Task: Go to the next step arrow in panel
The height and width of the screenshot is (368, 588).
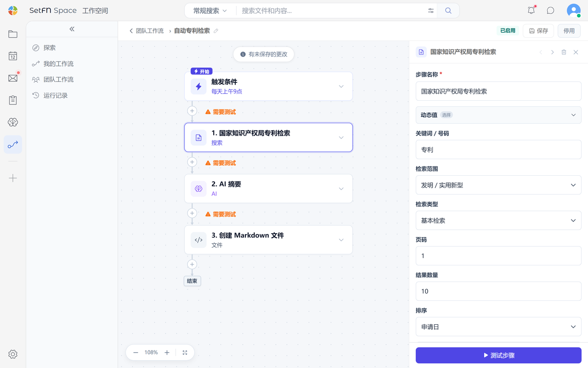Action: 552,52
